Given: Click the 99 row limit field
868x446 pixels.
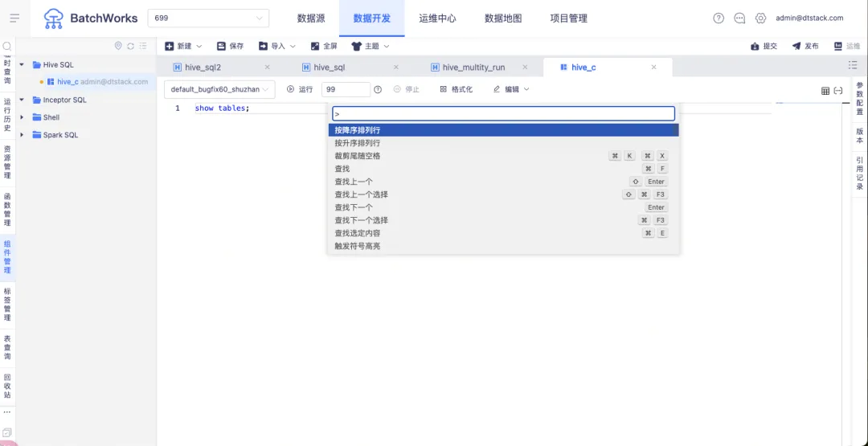Looking at the screenshot, I should (x=346, y=89).
